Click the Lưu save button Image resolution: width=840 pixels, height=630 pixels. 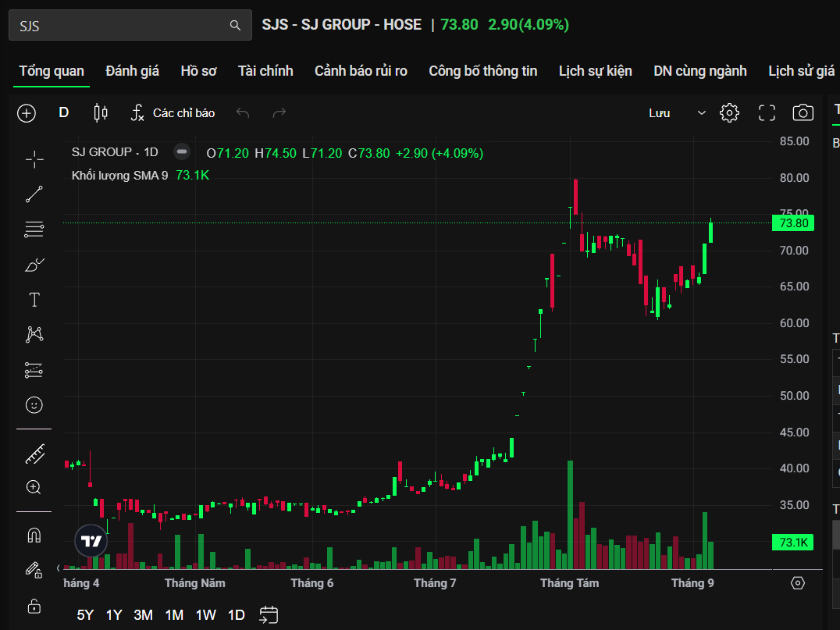pyautogui.click(x=660, y=113)
